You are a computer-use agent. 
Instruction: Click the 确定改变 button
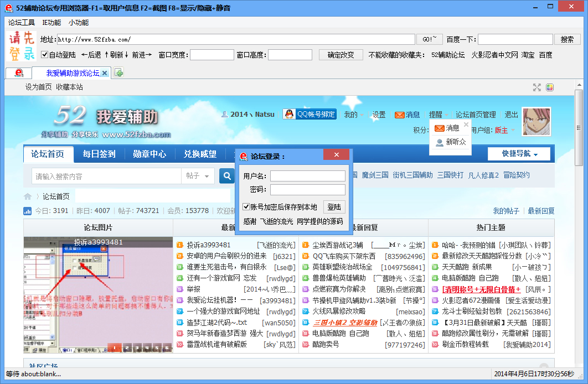[x=341, y=55]
